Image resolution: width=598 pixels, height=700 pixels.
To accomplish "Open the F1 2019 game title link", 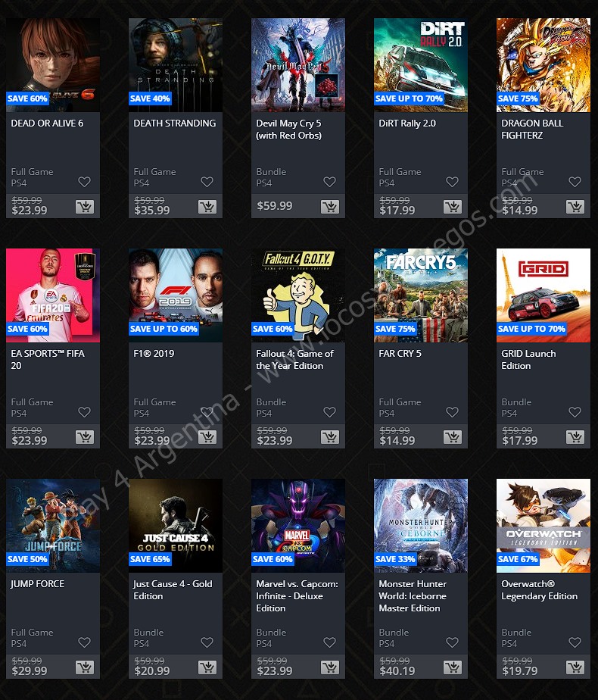I will (x=154, y=354).
